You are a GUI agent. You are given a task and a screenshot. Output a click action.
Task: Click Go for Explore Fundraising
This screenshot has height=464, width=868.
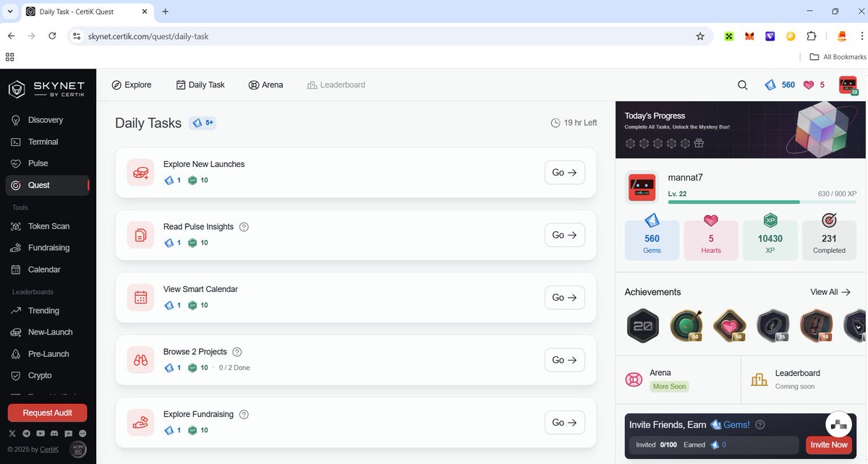[565, 422]
